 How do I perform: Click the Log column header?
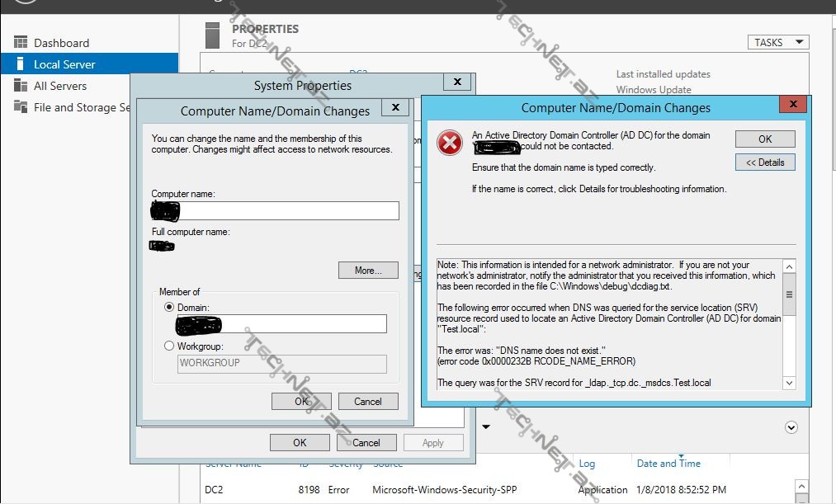(587, 464)
